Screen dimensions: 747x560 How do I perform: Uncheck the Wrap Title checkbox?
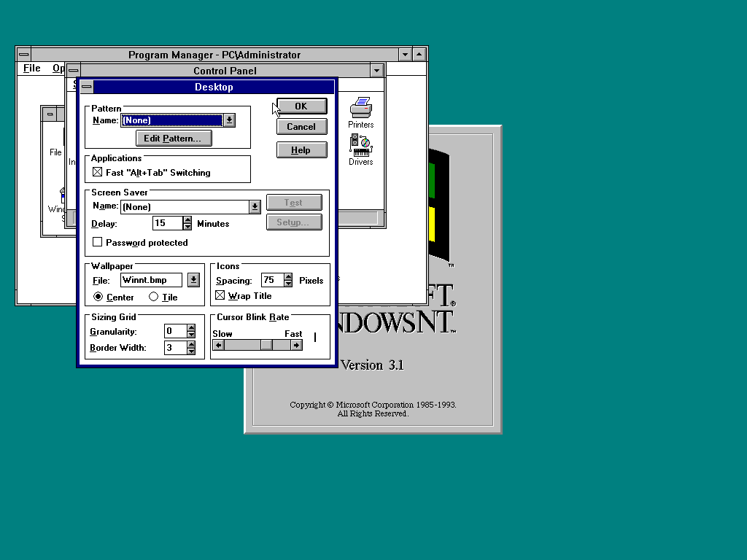pos(220,295)
